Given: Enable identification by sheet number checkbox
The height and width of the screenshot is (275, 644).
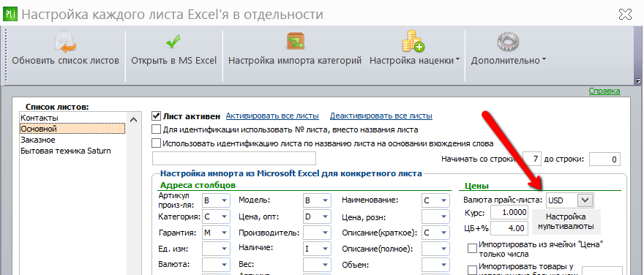Looking at the screenshot, I should coord(156,129).
